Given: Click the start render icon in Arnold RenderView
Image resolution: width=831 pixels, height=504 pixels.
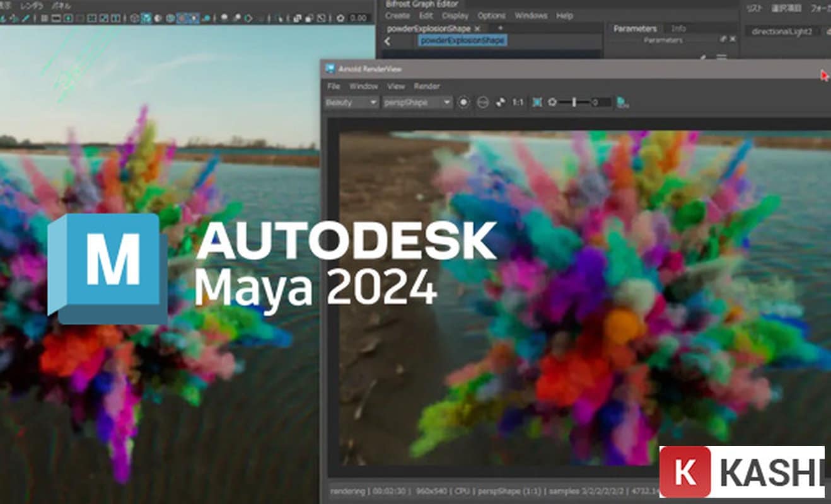Looking at the screenshot, I should (x=464, y=101).
